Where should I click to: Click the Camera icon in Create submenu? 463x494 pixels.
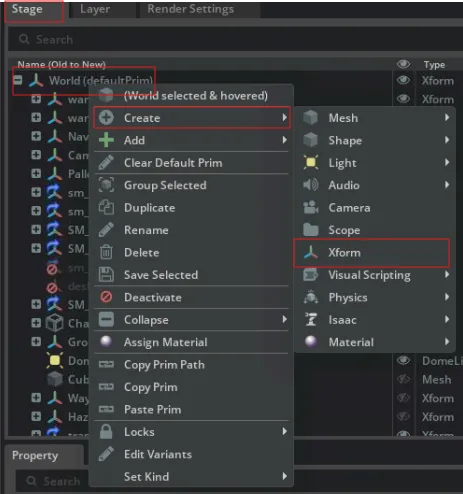point(311,207)
